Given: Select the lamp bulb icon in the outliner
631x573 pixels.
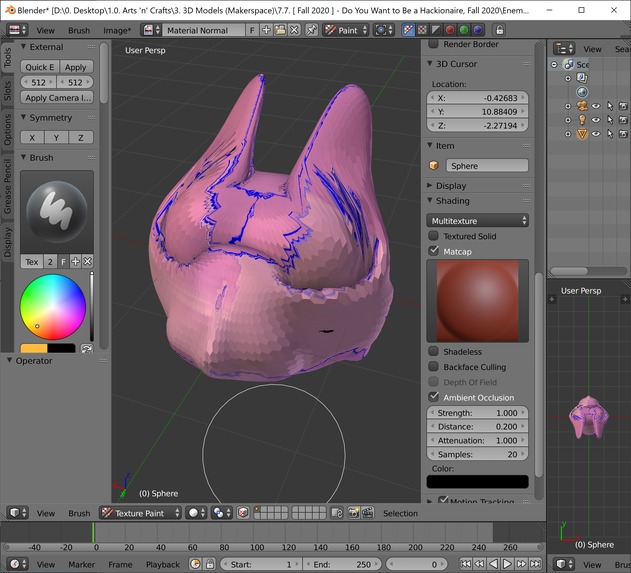Looking at the screenshot, I should [582, 120].
